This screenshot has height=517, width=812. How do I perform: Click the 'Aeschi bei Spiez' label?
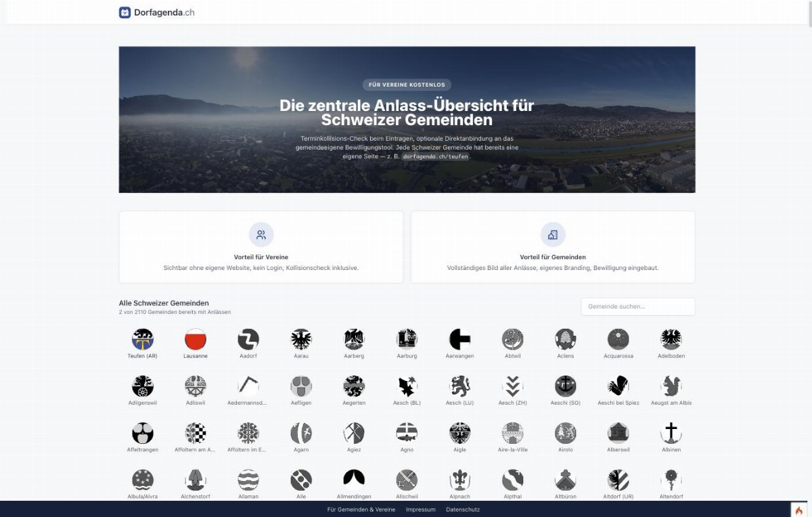coord(618,403)
